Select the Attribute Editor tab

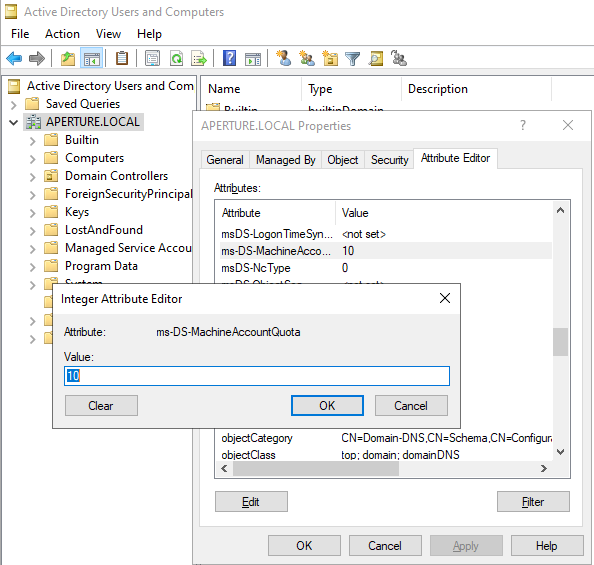click(455, 158)
